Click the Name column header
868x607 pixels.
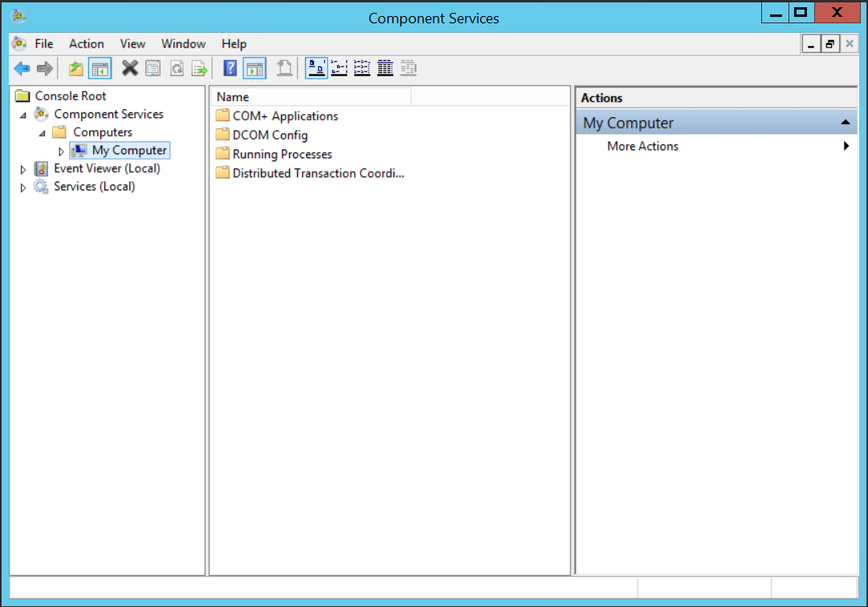(311, 97)
